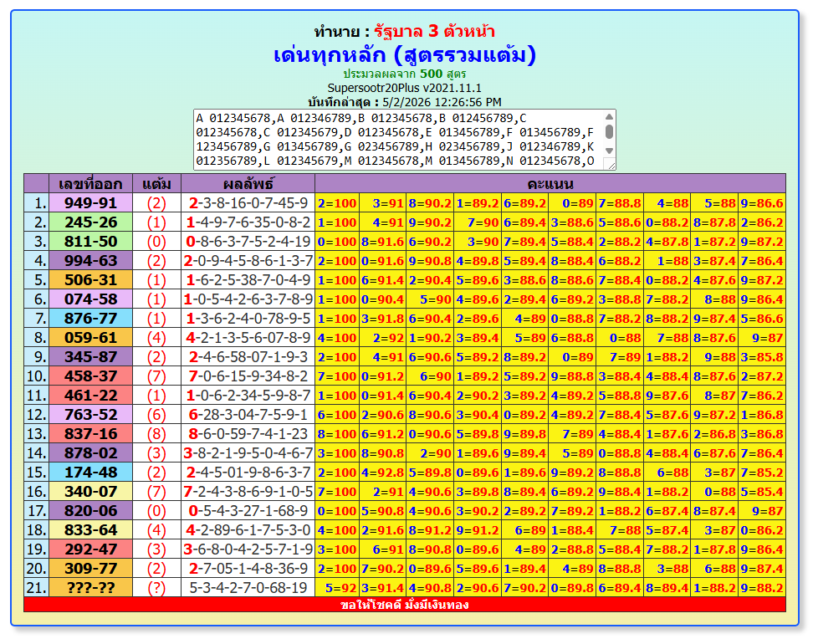This screenshot has height=644, width=813.
Task: Click the text area scrollbar down arrow
Action: (609, 151)
